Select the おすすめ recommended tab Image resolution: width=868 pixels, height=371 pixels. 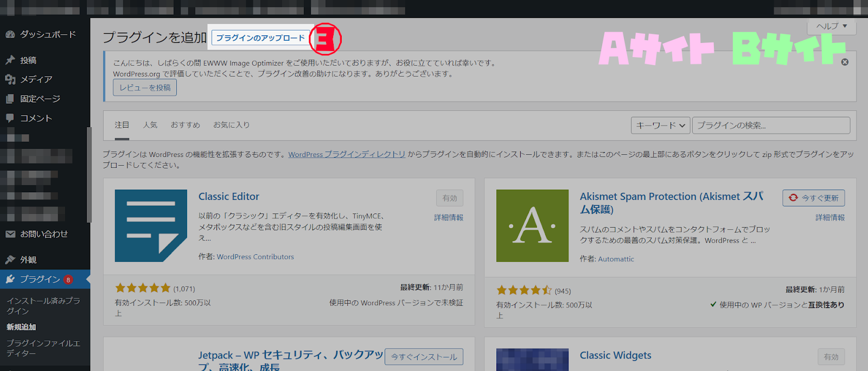pos(186,125)
